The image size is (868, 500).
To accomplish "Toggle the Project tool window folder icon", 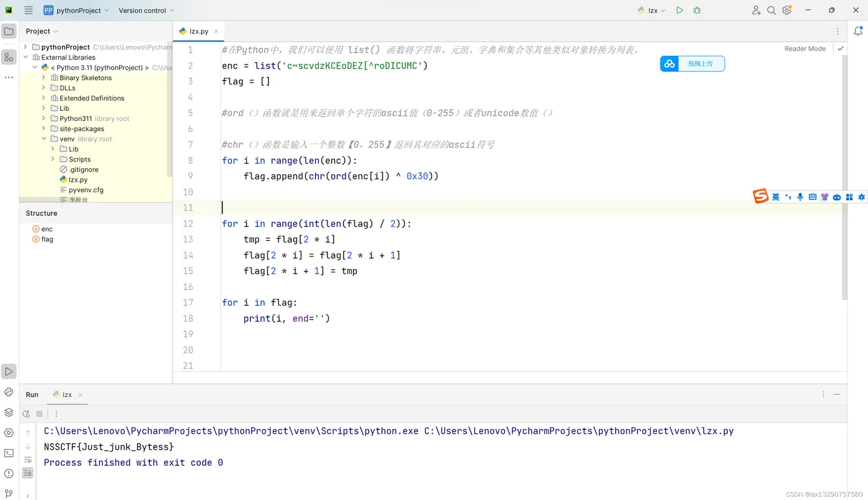I will coord(9,31).
